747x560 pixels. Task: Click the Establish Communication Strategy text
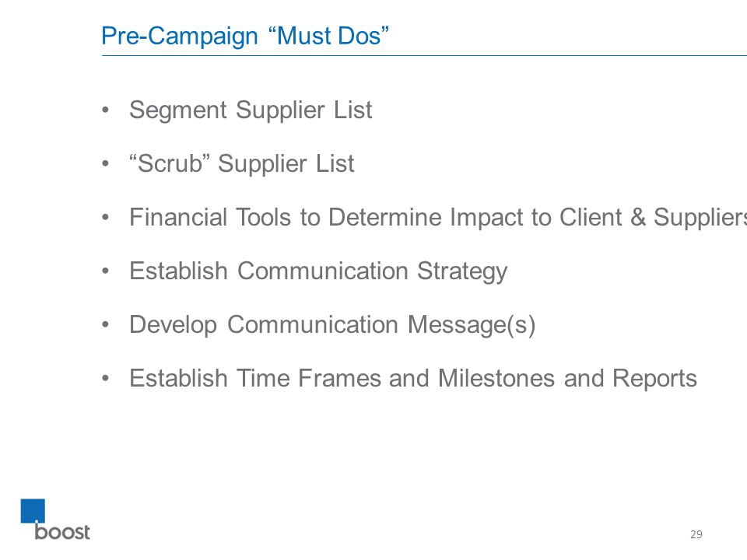point(318,271)
